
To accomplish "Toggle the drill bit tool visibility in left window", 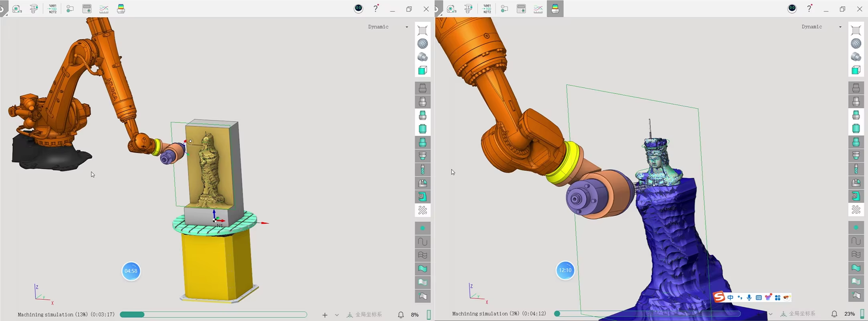I will (x=422, y=170).
